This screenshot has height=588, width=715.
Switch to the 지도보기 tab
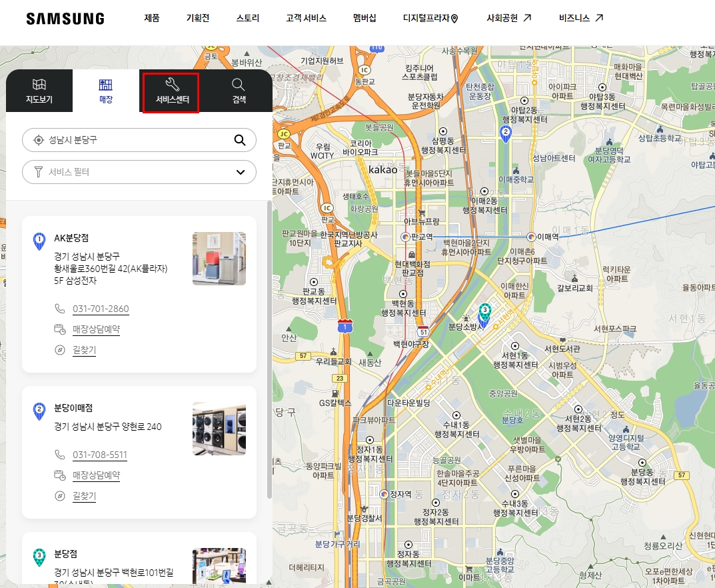coord(39,91)
